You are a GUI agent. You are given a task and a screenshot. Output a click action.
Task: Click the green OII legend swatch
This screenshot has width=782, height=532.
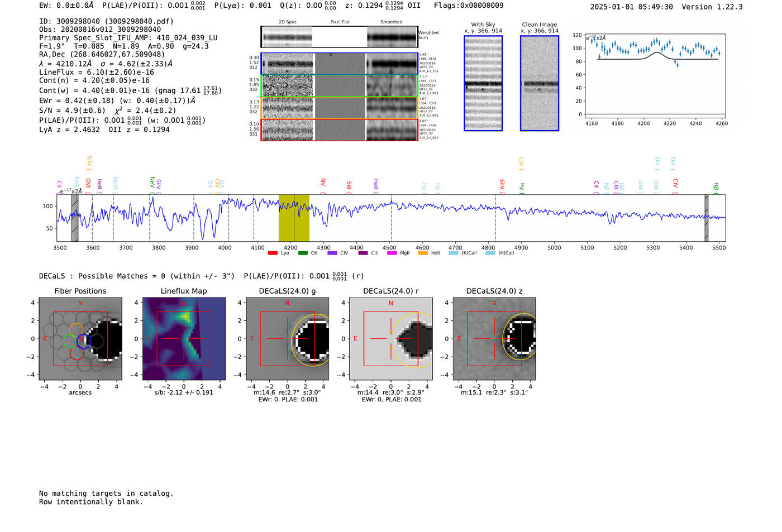click(303, 253)
